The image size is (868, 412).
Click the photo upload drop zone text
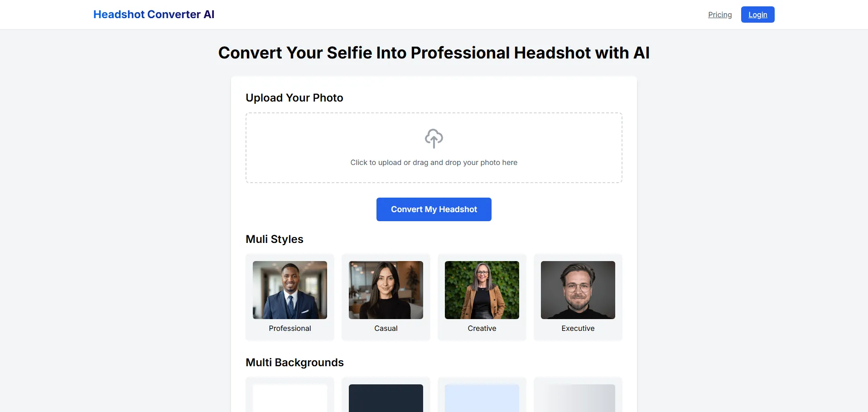pyautogui.click(x=434, y=162)
